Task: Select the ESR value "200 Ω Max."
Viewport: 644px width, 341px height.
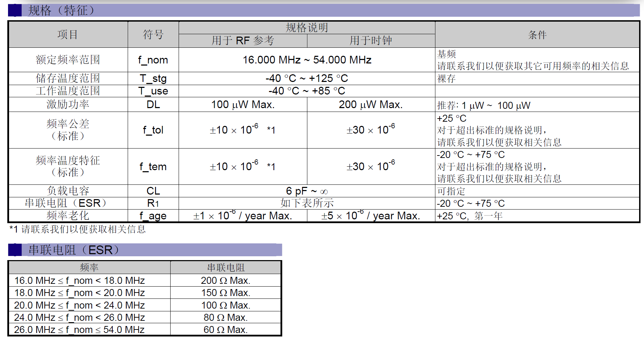Action: pyautogui.click(x=226, y=280)
